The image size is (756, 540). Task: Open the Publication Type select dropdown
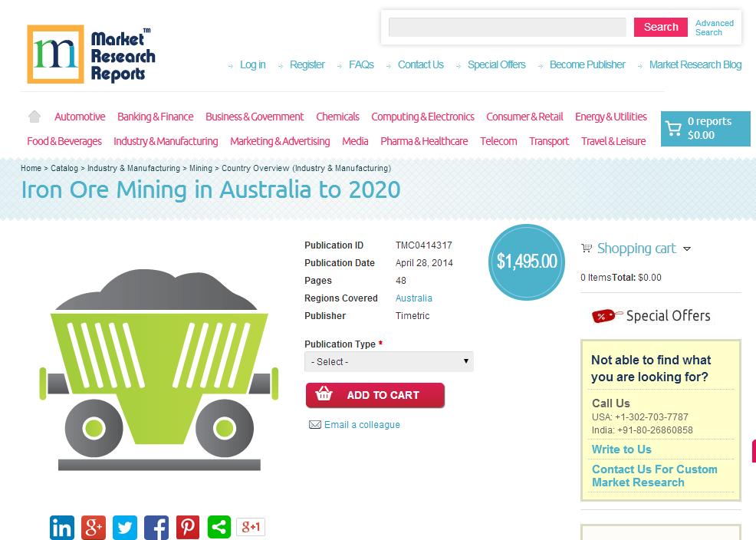pos(389,361)
